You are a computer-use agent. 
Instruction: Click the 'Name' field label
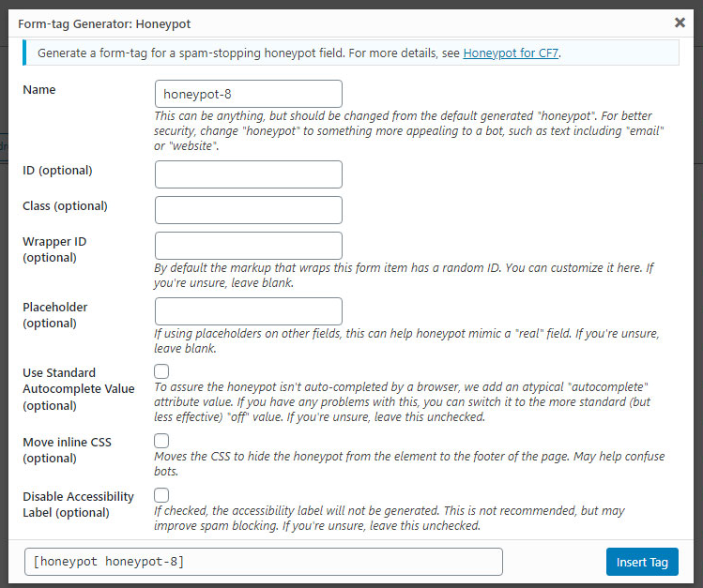pos(39,90)
